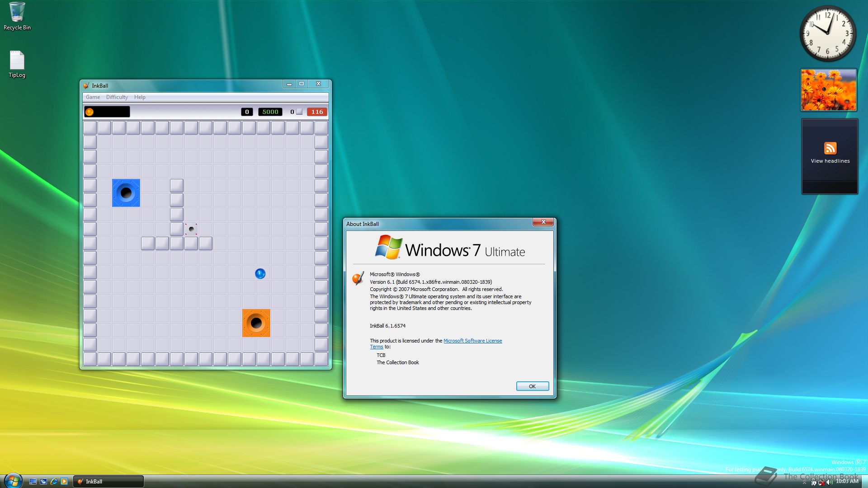
Task: Click the black 0 score counter
Action: click(247, 112)
